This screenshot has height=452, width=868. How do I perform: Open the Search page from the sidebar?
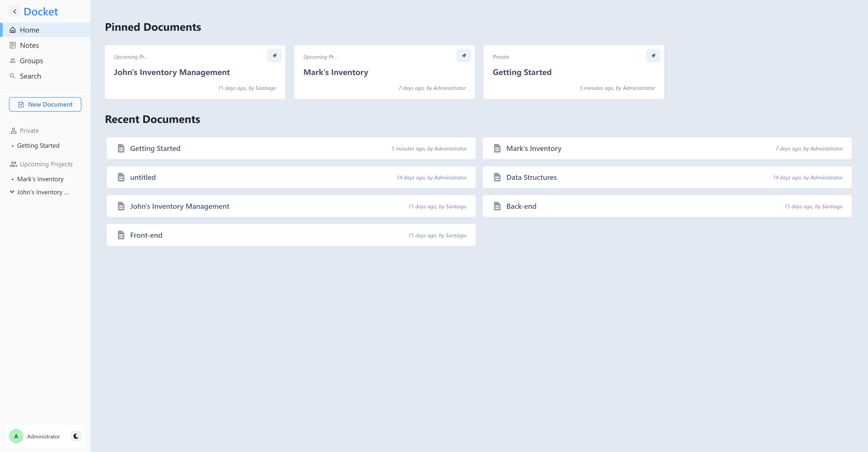tap(30, 76)
